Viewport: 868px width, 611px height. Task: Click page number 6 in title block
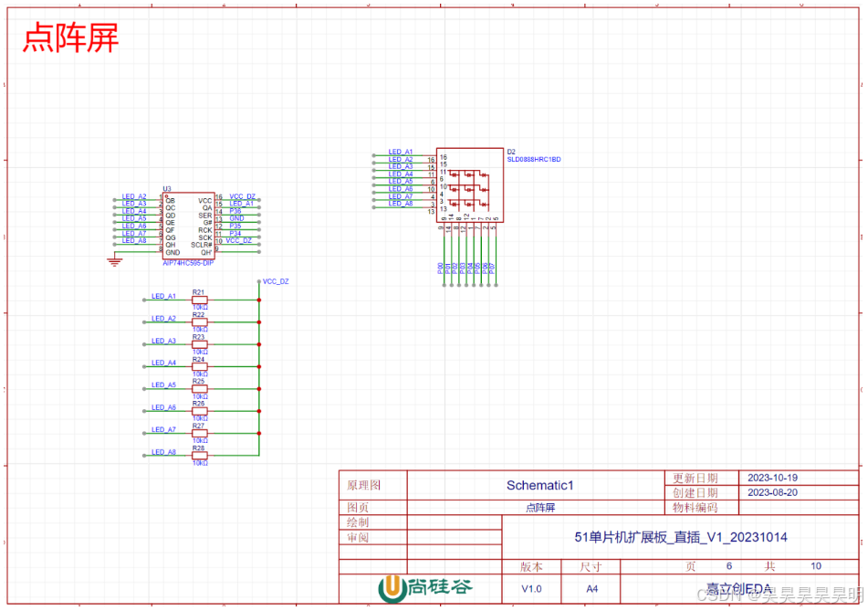pyautogui.click(x=729, y=566)
